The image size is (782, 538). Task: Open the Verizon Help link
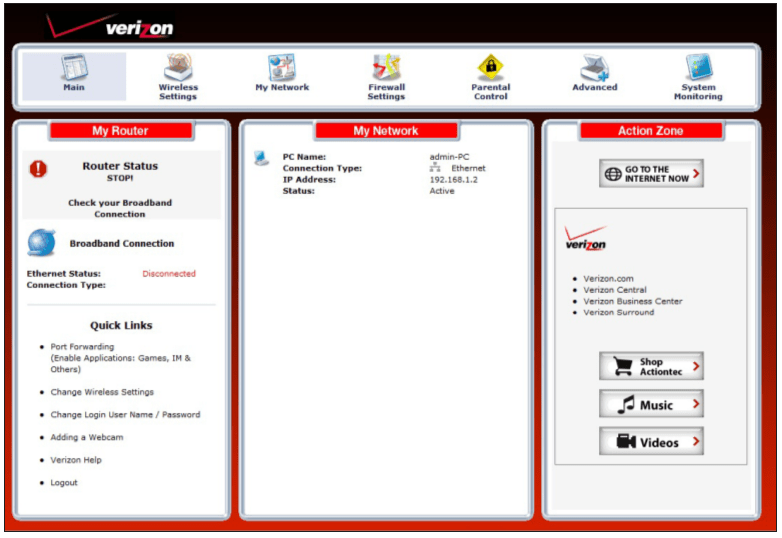tap(76, 460)
